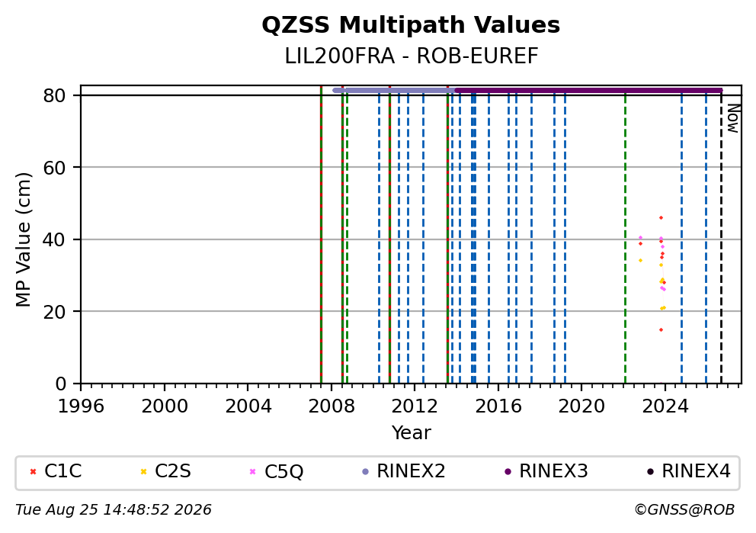Click the C1C legend entry
Screen dimensions: 756x533
tap(56, 471)
